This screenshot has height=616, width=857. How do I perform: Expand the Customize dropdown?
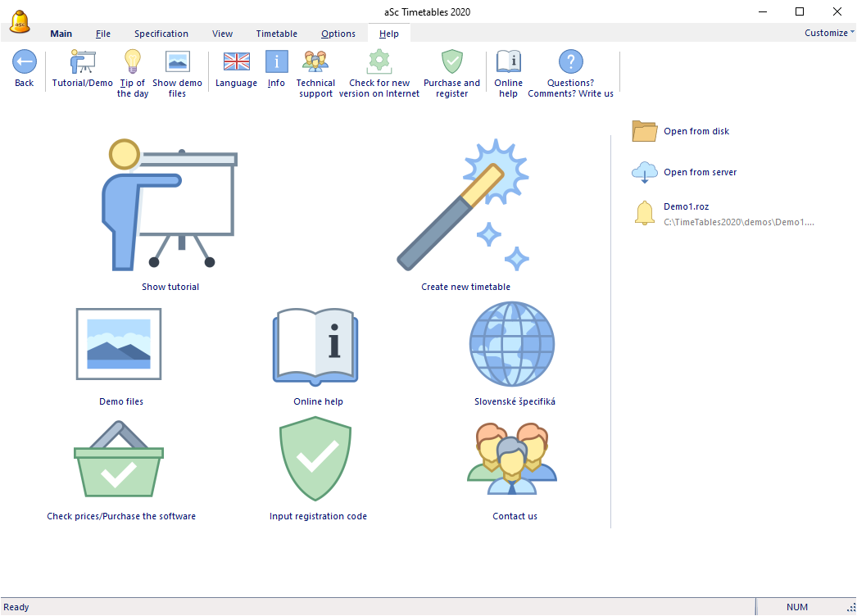829,33
